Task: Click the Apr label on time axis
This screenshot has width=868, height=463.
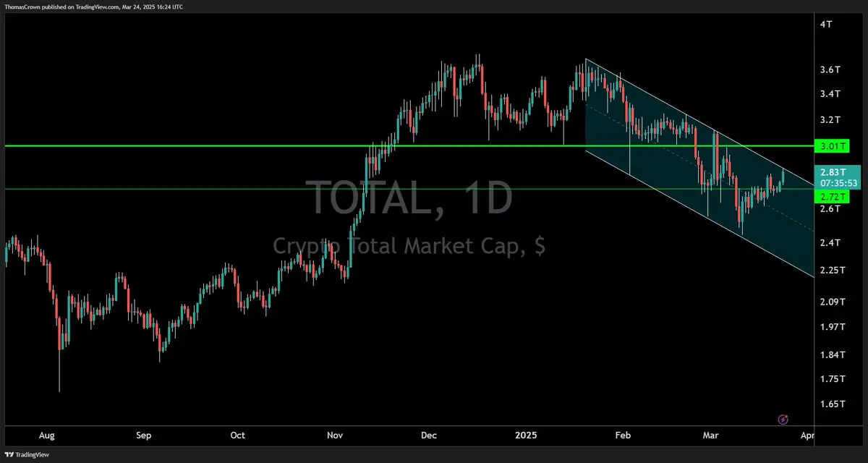Action: 808,436
